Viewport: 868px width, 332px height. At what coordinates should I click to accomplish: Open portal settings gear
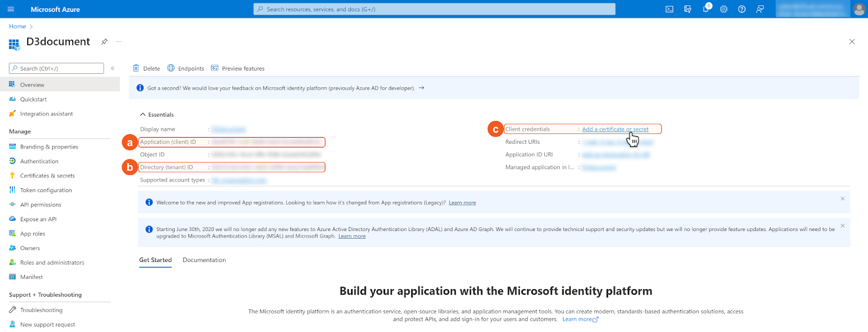point(724,9)
